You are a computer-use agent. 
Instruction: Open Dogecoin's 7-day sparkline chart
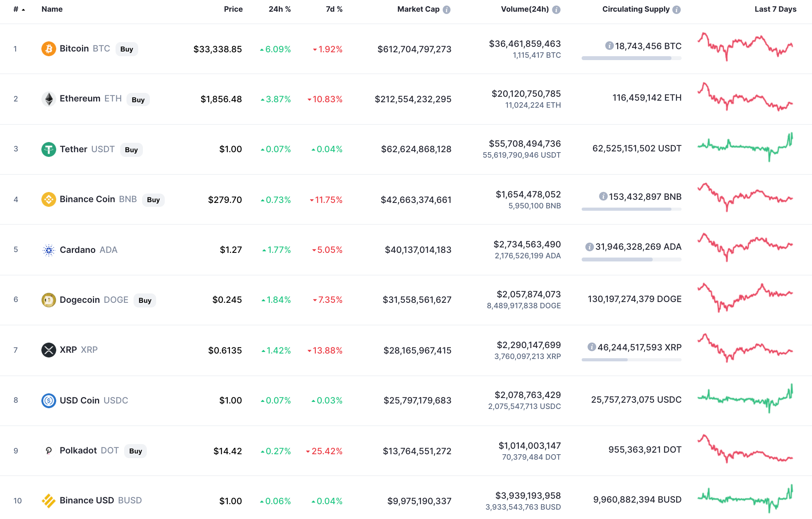click(x=745, y=297)
